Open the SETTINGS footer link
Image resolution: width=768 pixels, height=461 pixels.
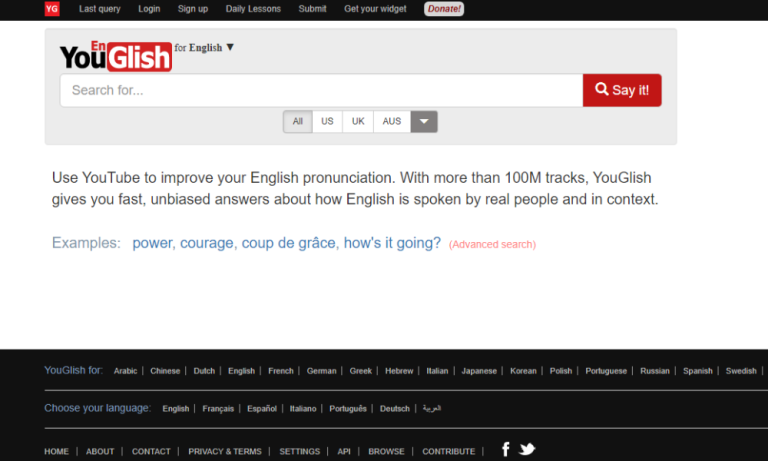coord(299,451)
